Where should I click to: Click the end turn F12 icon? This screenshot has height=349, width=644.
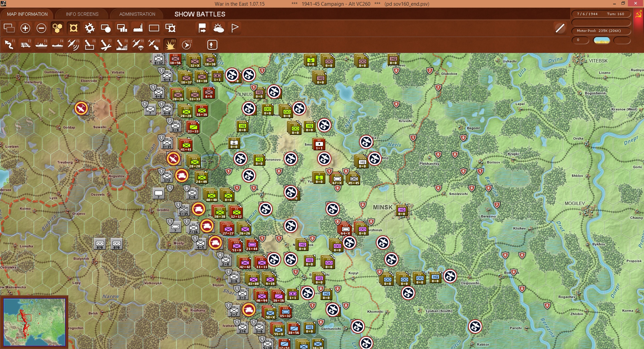click(186, 45)
